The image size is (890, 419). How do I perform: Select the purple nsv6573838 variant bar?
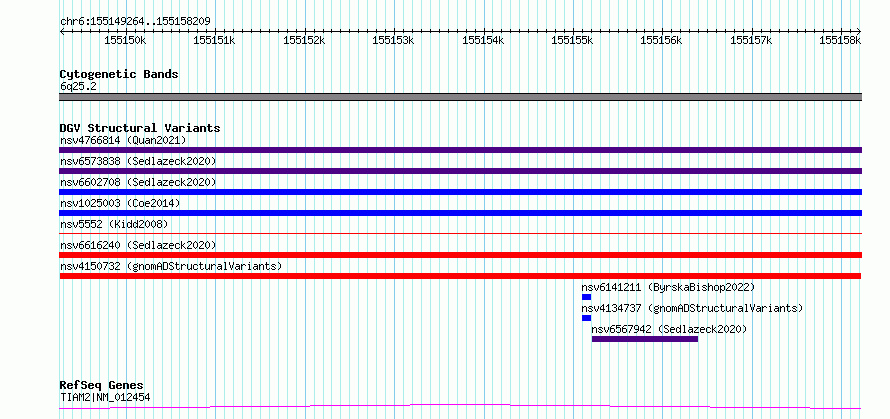(x=460, y=171)
